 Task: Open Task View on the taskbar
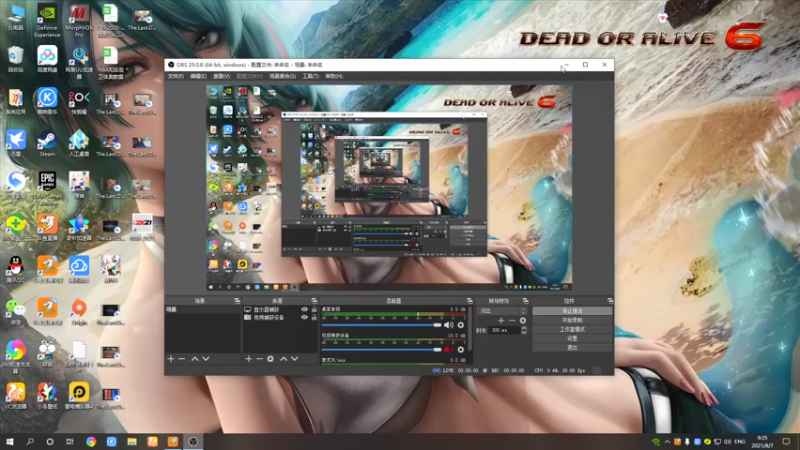pyautogui.click(x=70, y=441)
